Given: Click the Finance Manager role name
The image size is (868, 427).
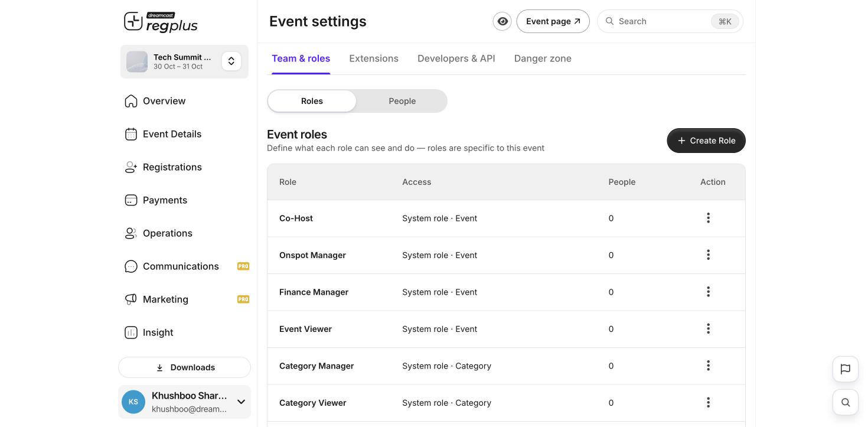Looking at the screenshot, I should pos(314,292).
